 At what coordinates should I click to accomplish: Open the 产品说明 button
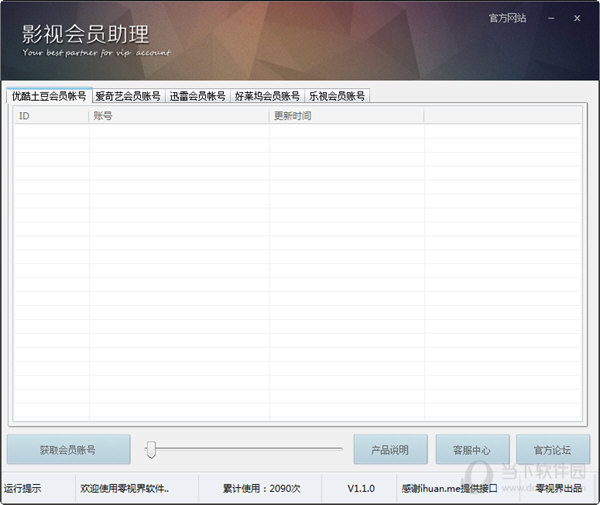coord(390,450)
